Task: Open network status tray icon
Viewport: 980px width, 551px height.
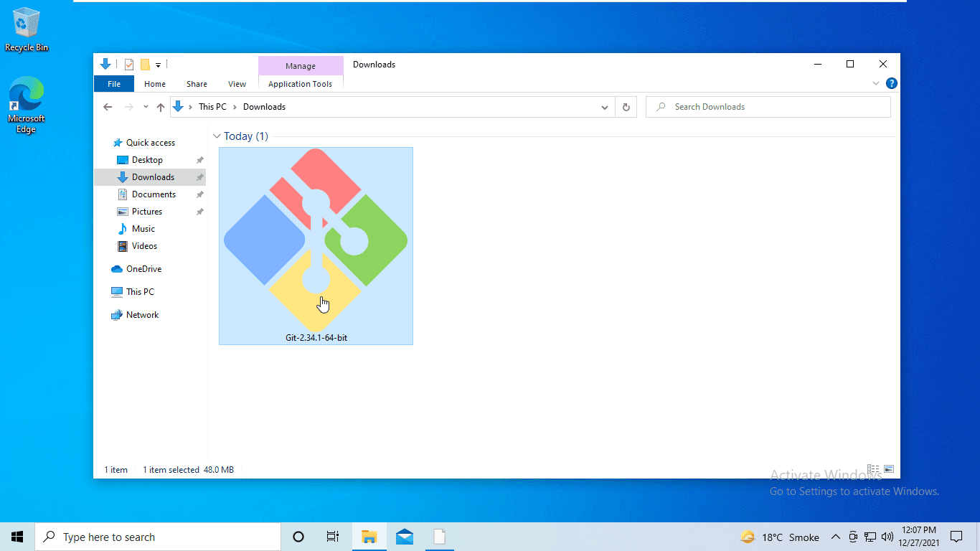Action: click(x=870, y=537)
